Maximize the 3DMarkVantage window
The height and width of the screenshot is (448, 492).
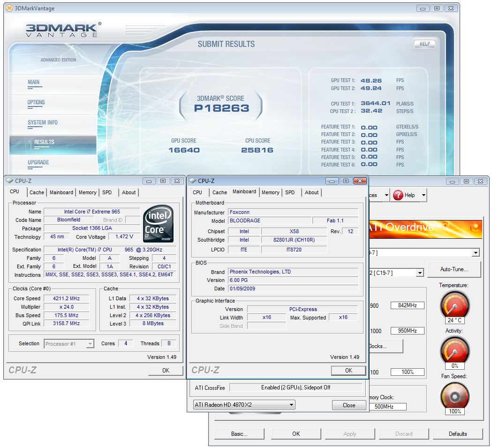point(437,8)
